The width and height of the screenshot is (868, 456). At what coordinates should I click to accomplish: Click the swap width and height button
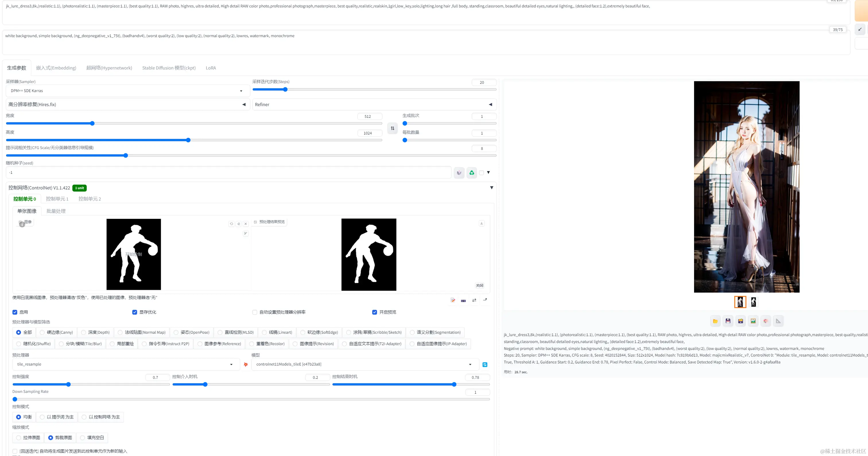pos(392,128)
